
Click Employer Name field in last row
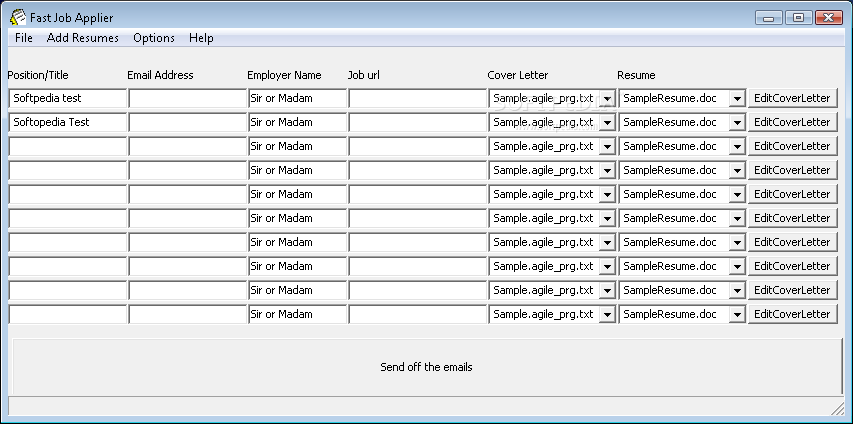coord(297,314)
